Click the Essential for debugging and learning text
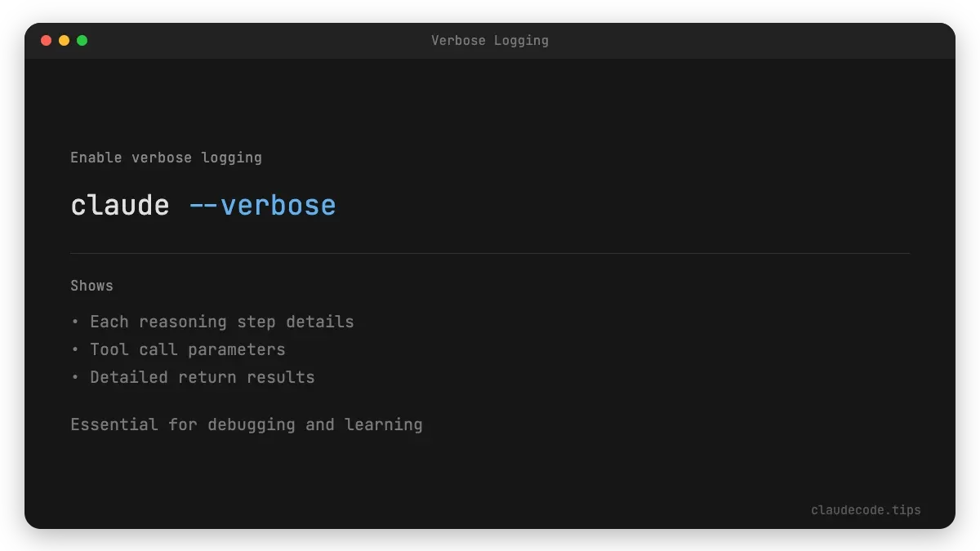Screen dimensions: 980x551 tap(247, 424)
